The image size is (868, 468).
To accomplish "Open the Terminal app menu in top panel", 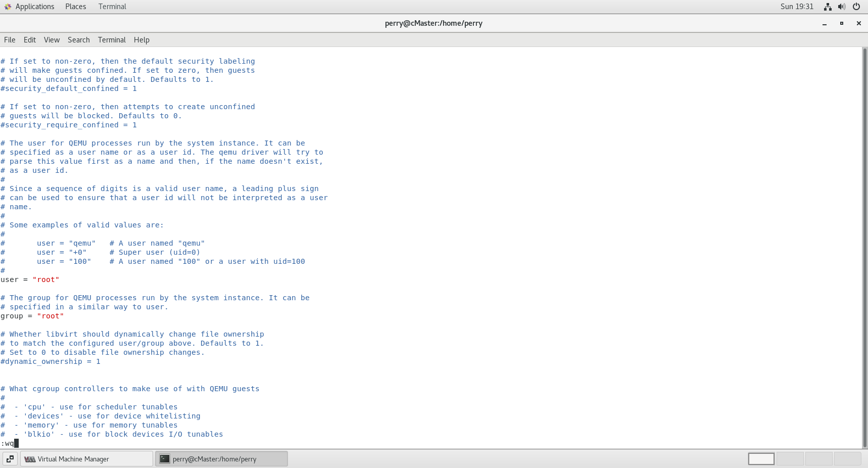I will tap(112, 7).
